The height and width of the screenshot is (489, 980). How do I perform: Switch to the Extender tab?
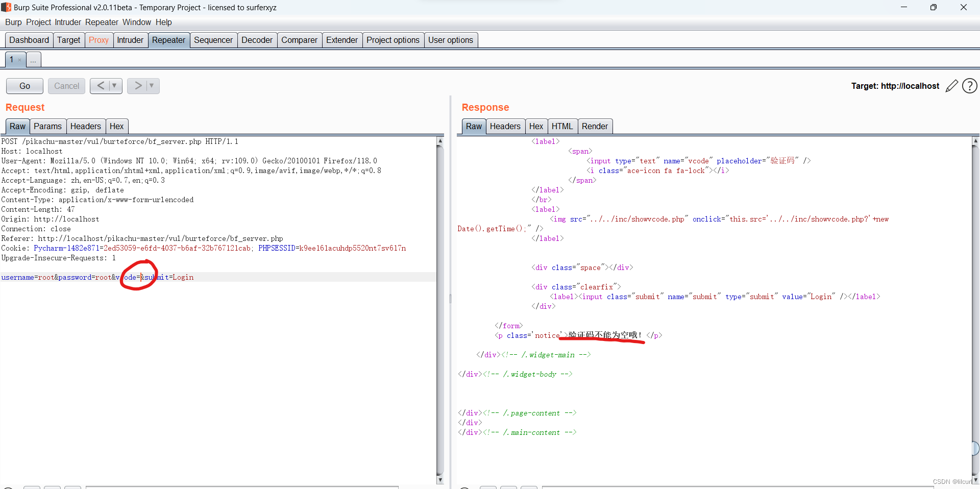click(342, 40)
